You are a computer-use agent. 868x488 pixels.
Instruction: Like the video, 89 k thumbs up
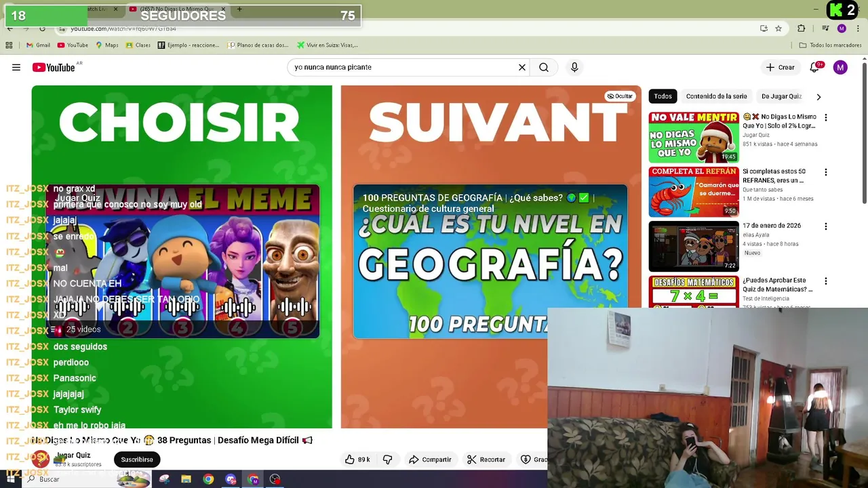357,460
